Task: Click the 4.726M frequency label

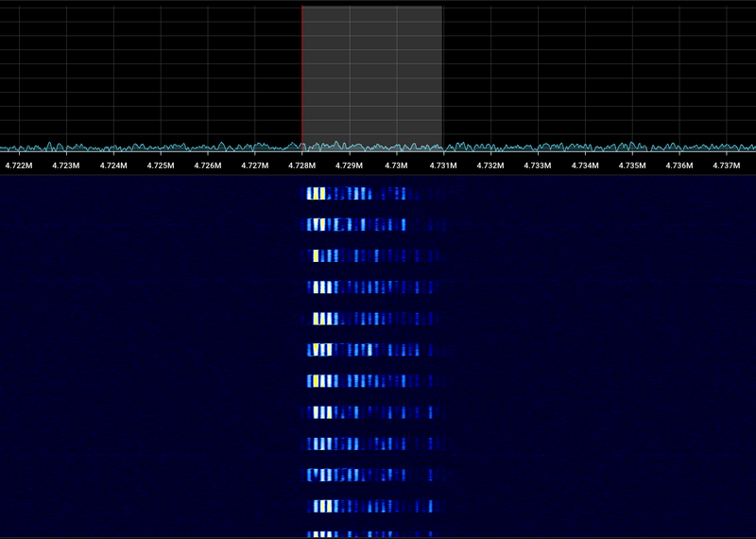Action: click(208, 165)
